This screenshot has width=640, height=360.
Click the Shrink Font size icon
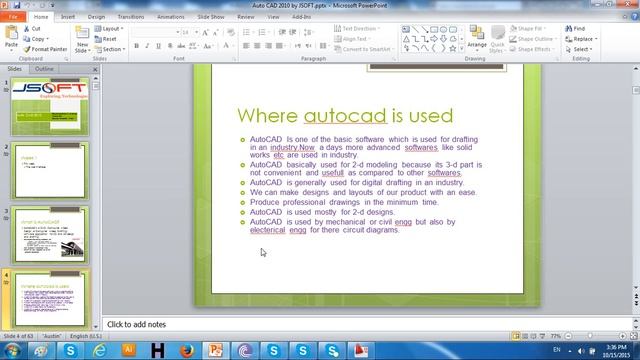(x=215, y=32)
